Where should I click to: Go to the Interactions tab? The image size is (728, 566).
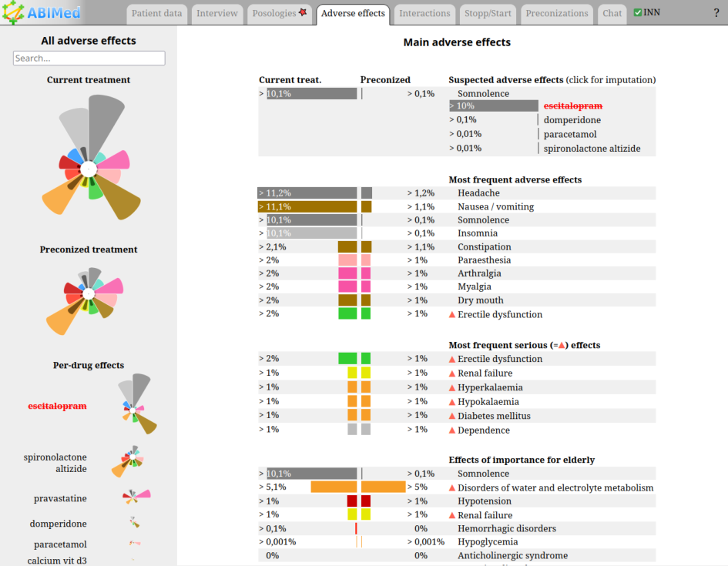424,14
